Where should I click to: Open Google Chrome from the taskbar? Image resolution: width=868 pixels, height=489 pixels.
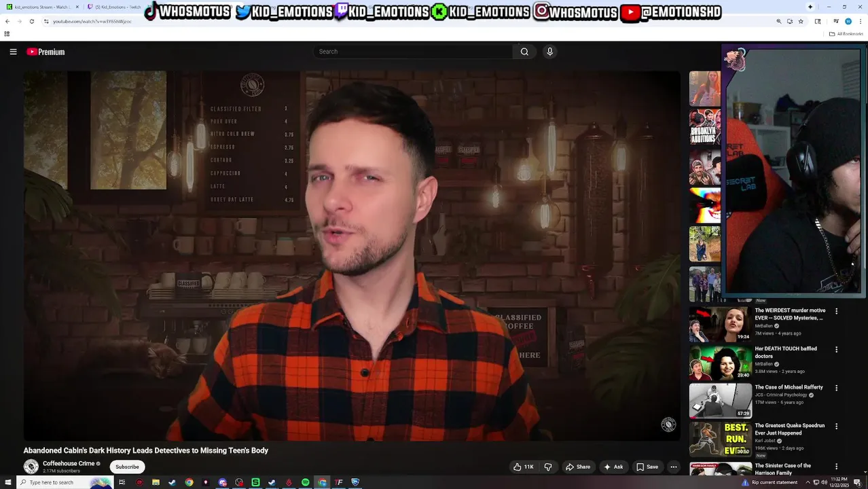(x=189, y=482)
